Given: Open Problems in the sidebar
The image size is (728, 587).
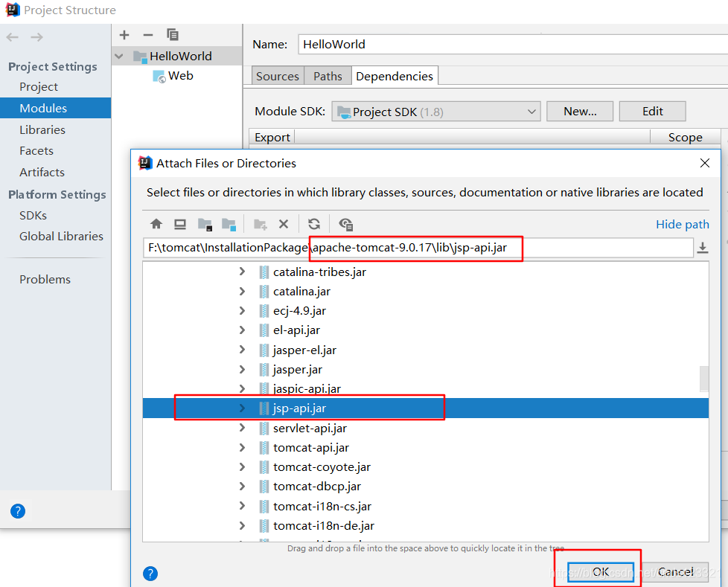Looking at the screenshot, I should coord(45,279).
